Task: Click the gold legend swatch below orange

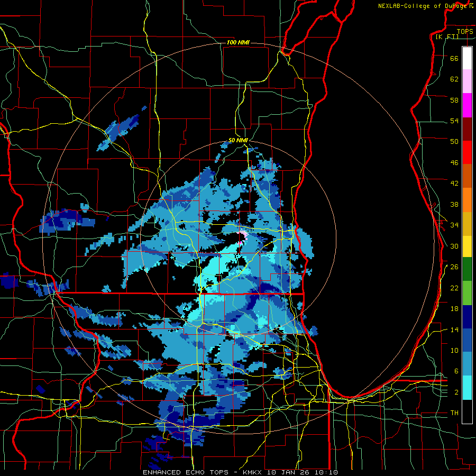Action: click(x=467, y=224)
